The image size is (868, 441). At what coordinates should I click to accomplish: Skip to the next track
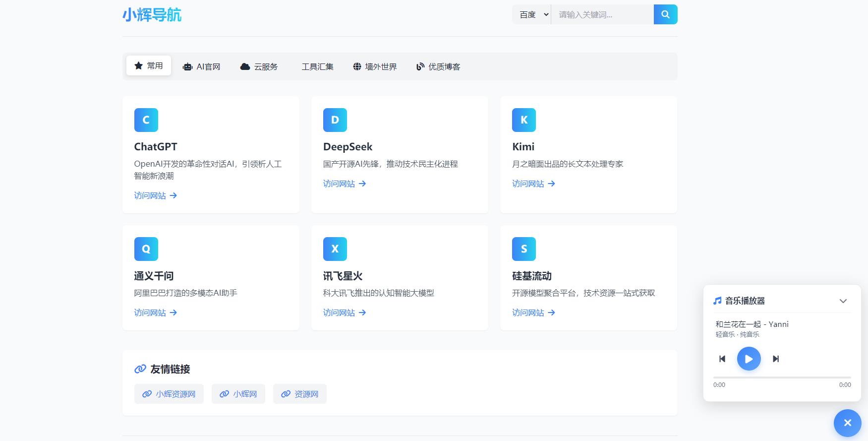pos(776,359)
